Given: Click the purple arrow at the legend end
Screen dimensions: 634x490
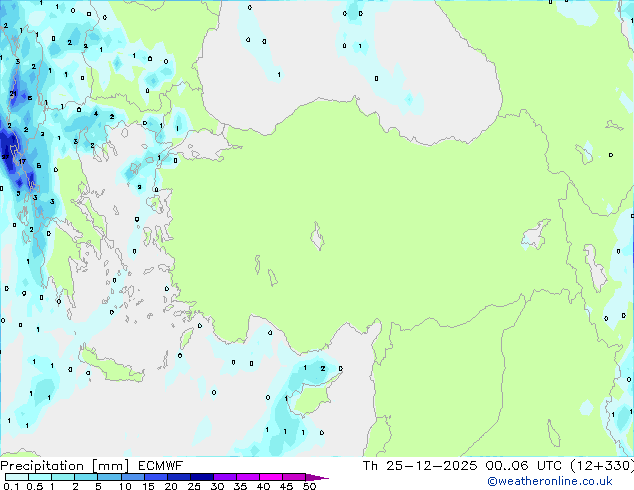Looking at the screenshot, I should (317, 477).
